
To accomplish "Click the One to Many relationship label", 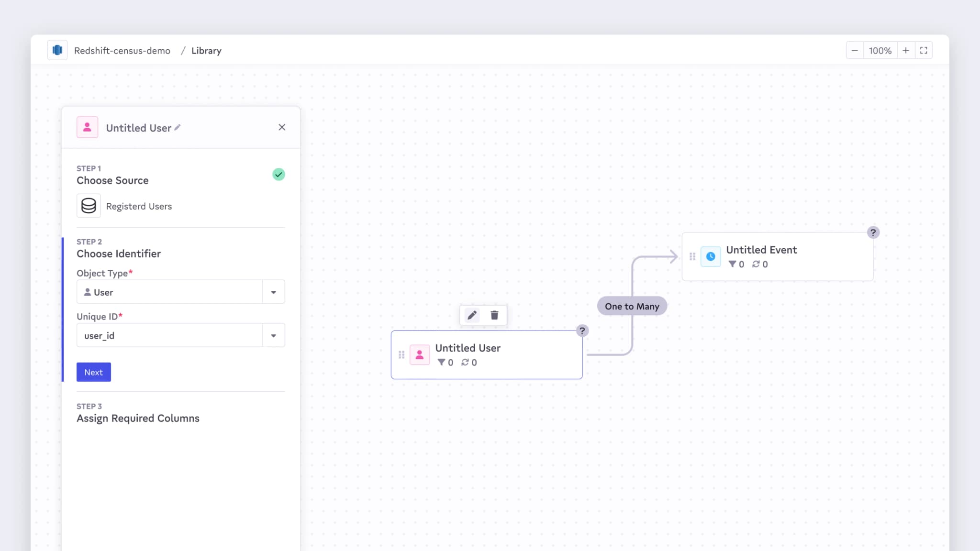I will (x=632, y=306).
